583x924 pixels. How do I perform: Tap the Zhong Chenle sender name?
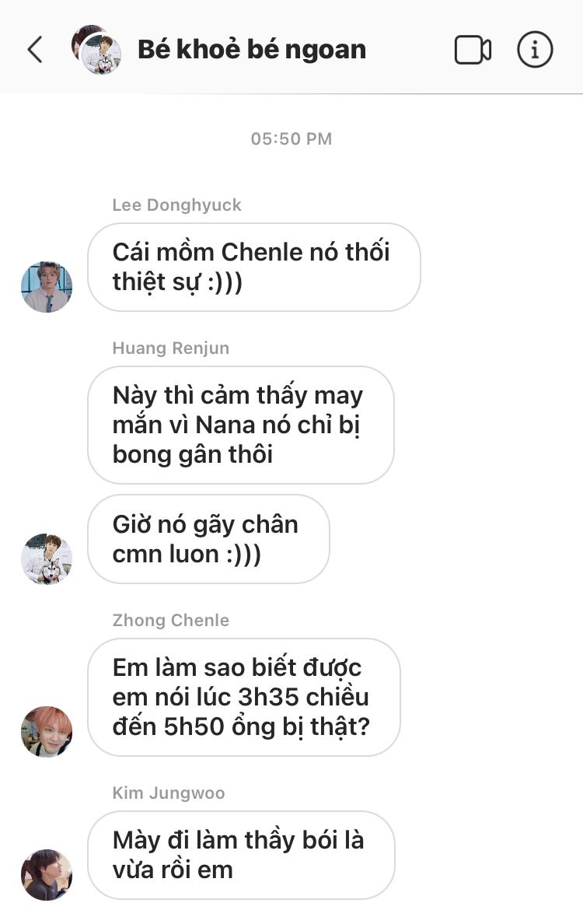click(171, 621)
